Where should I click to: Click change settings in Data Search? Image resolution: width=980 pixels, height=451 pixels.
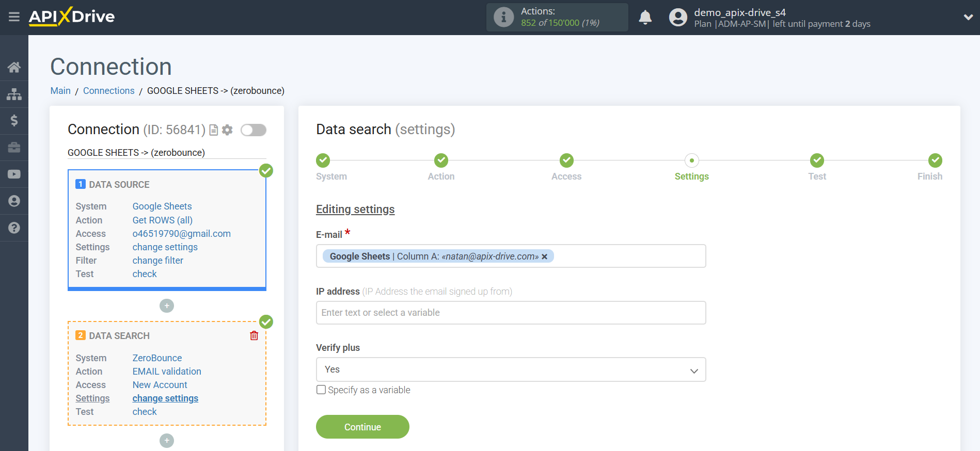[x=165, y=398]
